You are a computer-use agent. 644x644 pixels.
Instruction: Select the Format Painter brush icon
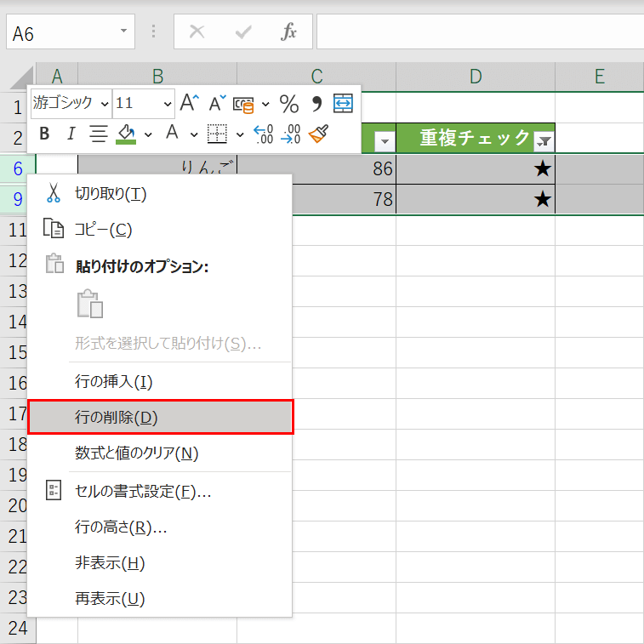319,134
